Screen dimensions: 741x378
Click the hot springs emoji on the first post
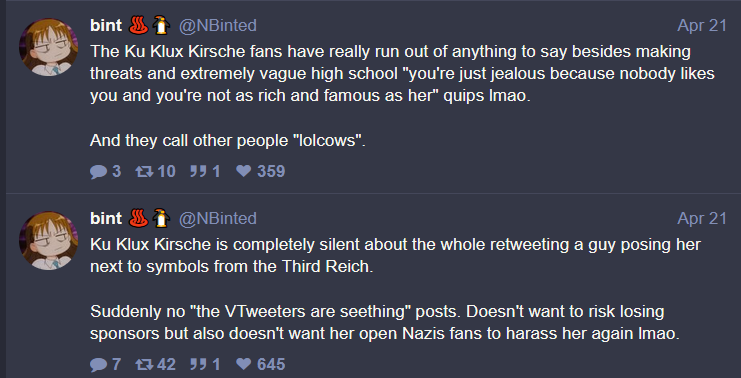138,25
